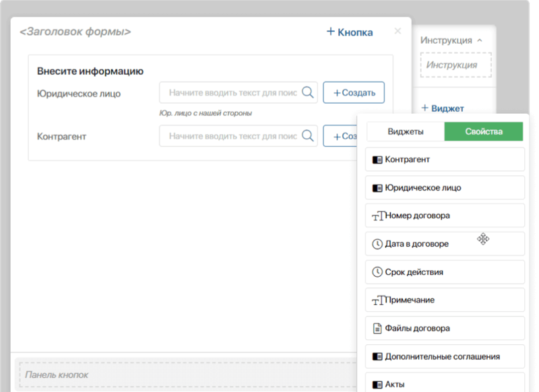Screen dimensions: 539x392
Task: Click the search icon in Юридическое лицо field
Action: [307, 93]
